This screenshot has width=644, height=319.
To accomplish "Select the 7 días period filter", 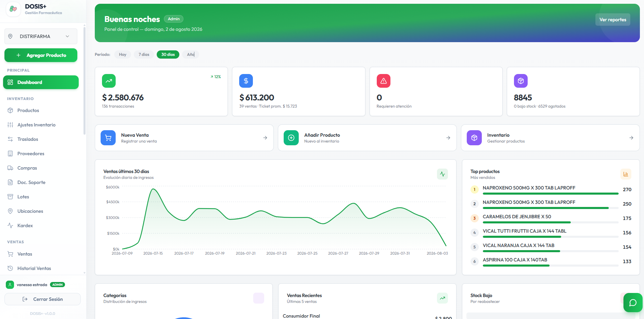I will (144, 54).
